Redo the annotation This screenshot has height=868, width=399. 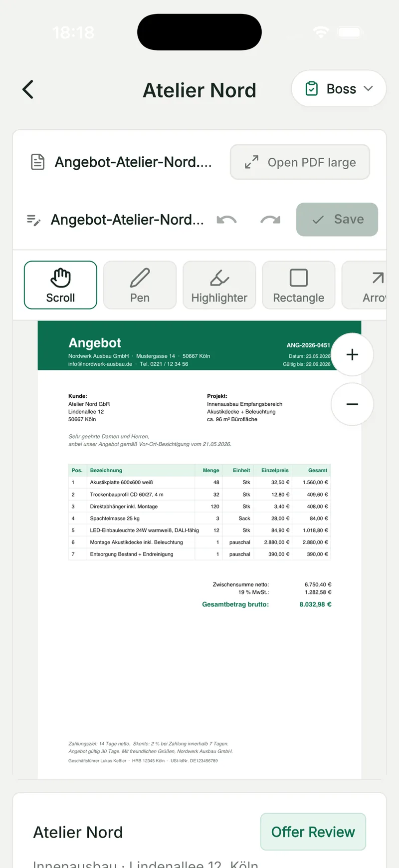(x=270, y=220)
